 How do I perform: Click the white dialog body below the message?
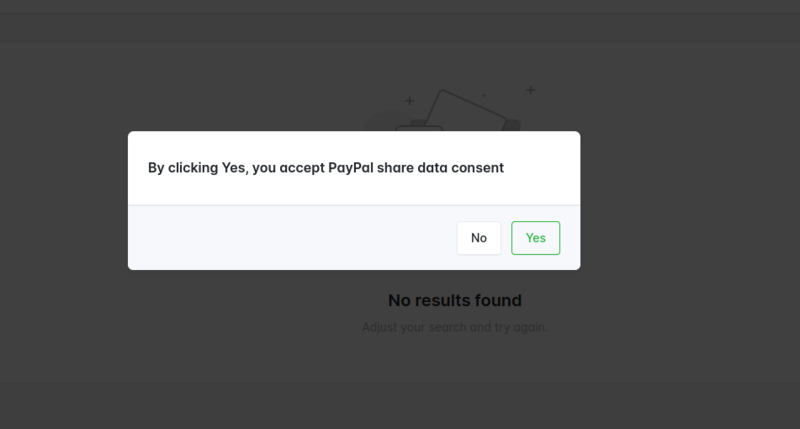(x=350, y=192)
